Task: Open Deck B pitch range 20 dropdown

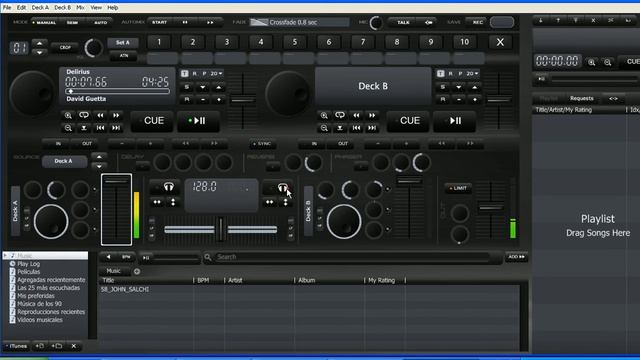Action: pos(472,73)
